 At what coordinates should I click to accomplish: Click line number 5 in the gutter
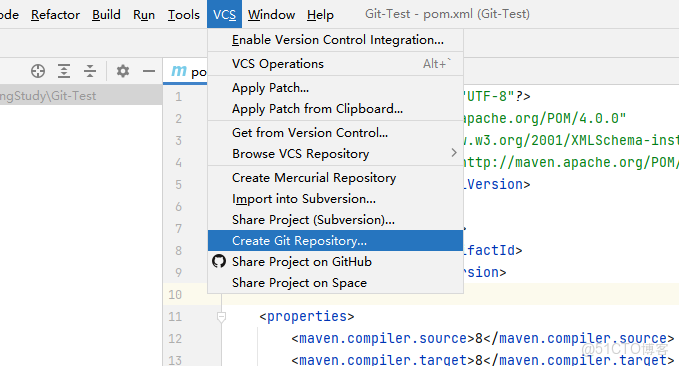click(x=178, y=185)
